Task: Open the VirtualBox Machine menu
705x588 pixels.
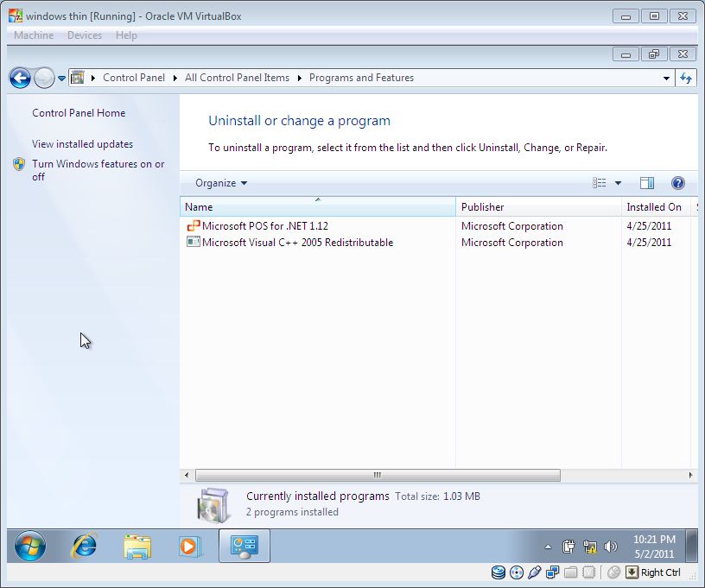Action: coord(34,35)
